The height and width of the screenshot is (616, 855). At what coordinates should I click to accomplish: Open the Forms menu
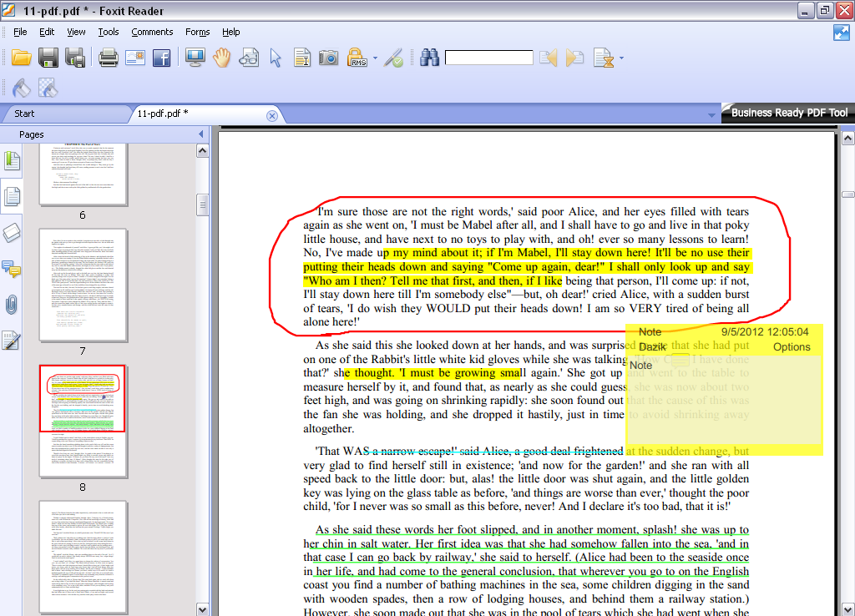(197, 32)
